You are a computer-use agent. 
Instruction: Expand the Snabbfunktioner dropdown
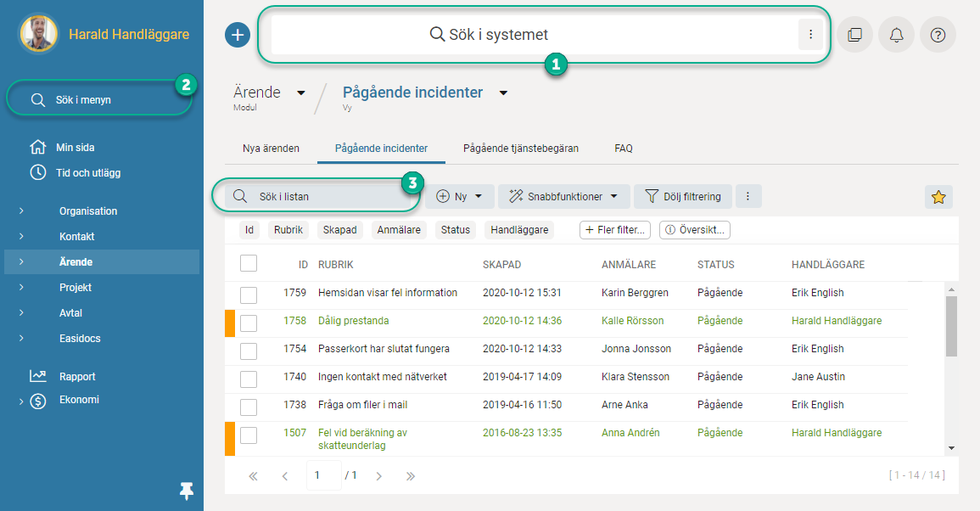pos(563,196)
